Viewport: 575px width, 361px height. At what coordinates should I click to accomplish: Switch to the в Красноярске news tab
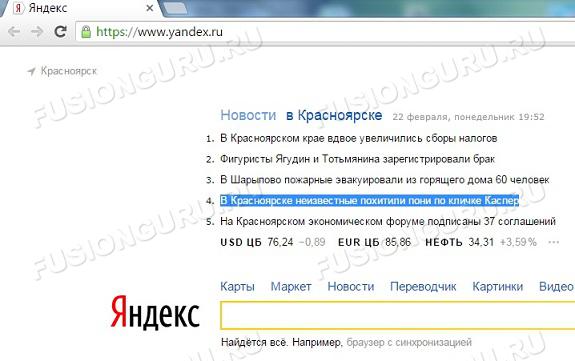(x=334, y=115)
